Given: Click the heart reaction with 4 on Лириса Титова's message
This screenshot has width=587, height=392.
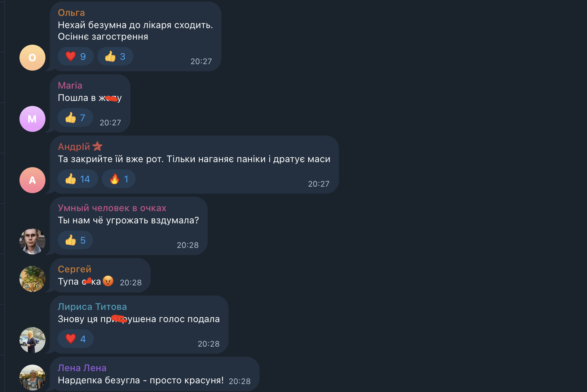Looking at the screenshot, I should (76, 339).
